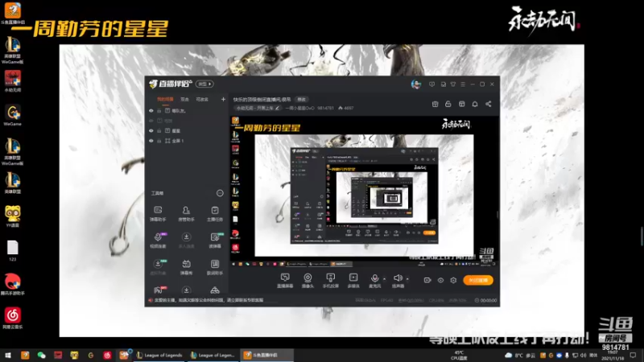This screenshot has height=362, width=644.
Task: Open the mobile screen cast option (手机投屏)
Action: point(330,281)
